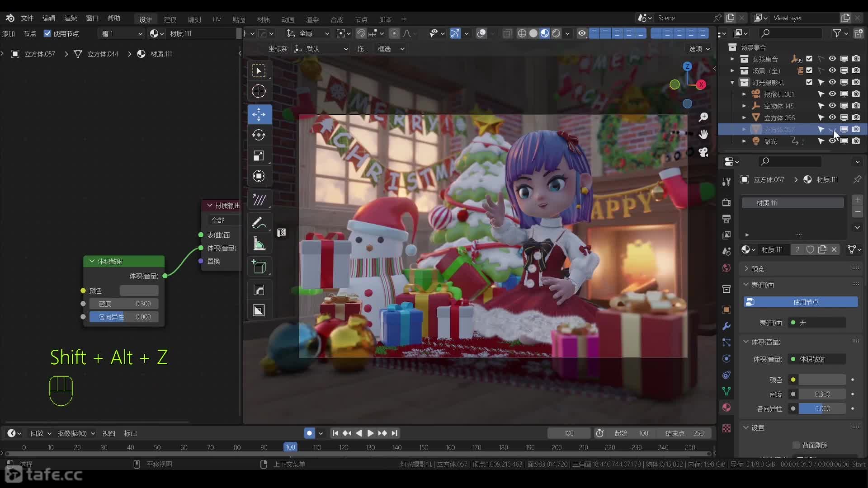The width and height of the screenshot is (868, 488).
Task: Toggle the 使用节点 checkbox
Action: click(x=47, y=33)
